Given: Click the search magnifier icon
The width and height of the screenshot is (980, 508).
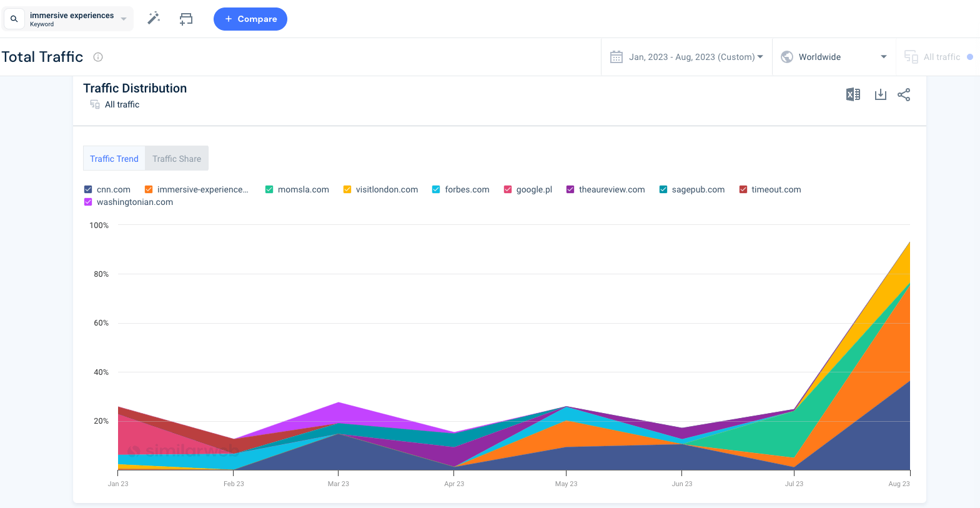Looking at the screenshot, I should [14, 19].
